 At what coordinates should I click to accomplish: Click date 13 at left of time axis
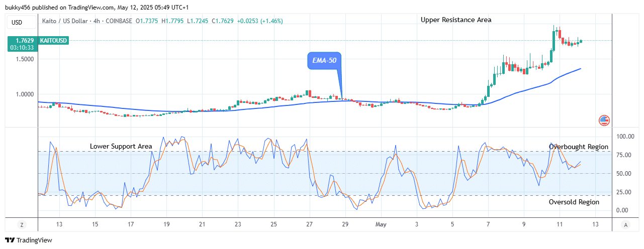coord(59,224)
